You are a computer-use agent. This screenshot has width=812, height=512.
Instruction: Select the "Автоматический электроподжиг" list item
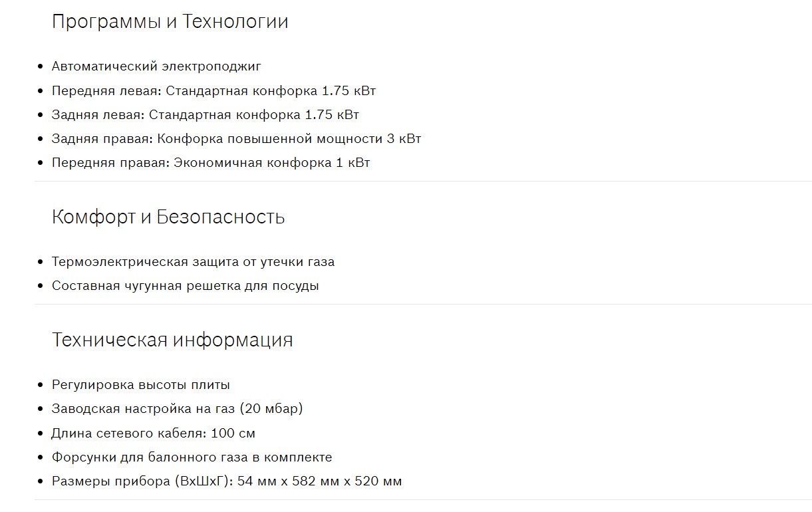156,66
